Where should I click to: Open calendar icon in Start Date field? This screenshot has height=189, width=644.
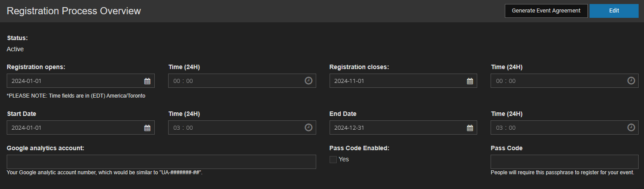tap(147, 128)
